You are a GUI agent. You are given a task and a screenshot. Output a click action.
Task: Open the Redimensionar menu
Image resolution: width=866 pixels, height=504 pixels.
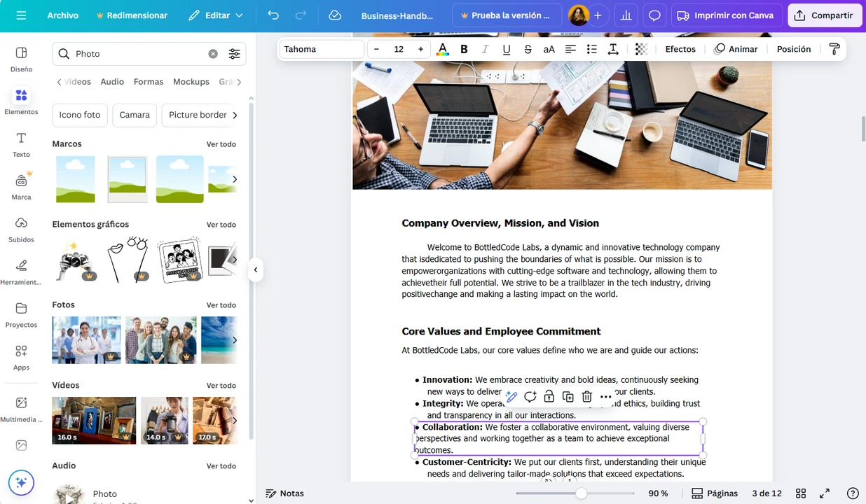click(x=132, y=15)
